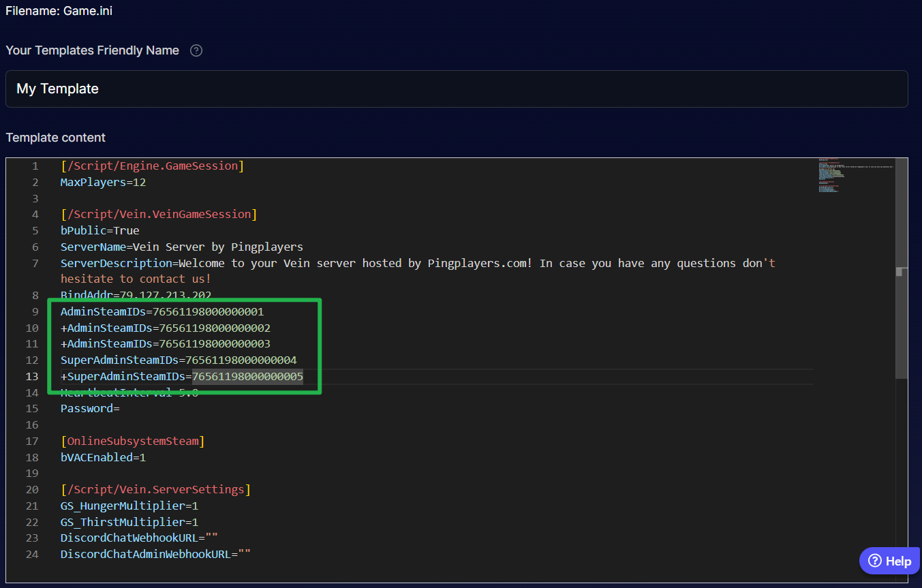Place cursor on MaxPlayers=12 line

point(103,182)
